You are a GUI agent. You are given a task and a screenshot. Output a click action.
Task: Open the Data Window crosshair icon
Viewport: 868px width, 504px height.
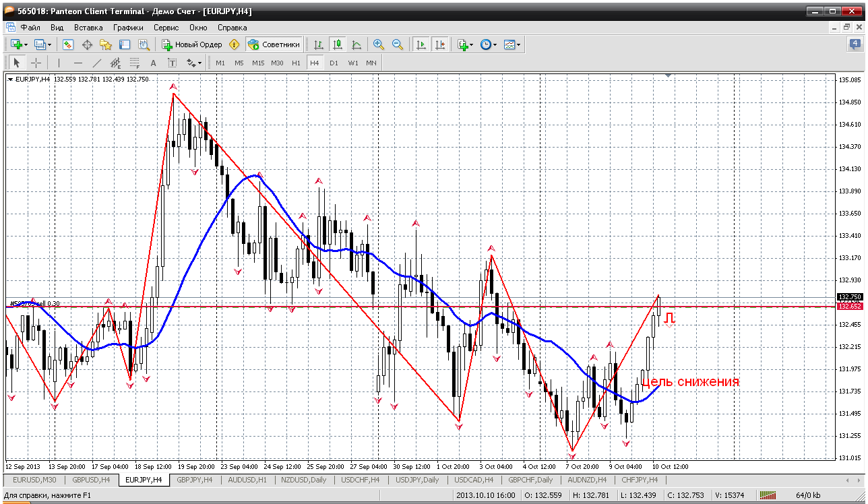coord(87,44)
